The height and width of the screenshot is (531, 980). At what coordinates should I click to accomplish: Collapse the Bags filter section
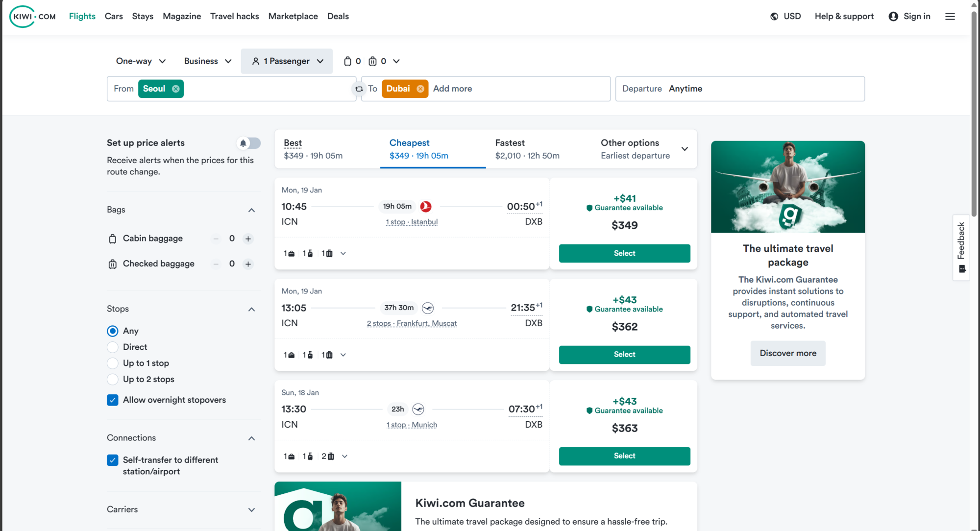coord(251,210)
